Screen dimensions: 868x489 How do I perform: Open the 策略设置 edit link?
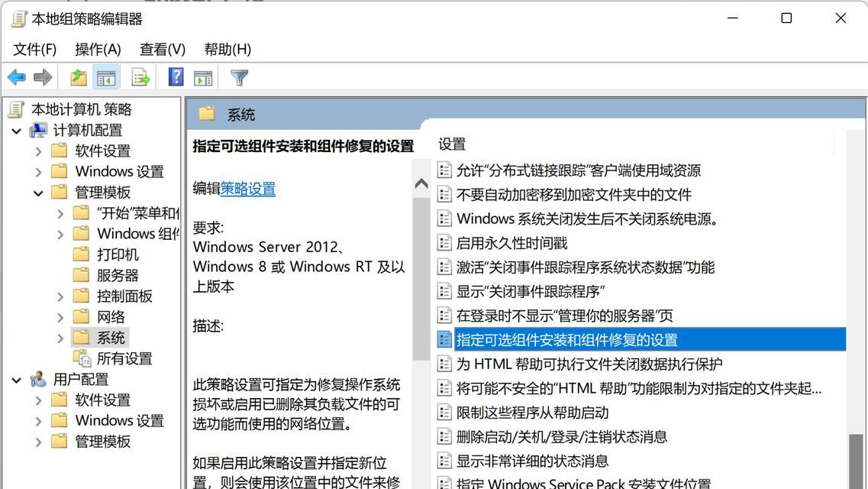(x=247, y=188)
